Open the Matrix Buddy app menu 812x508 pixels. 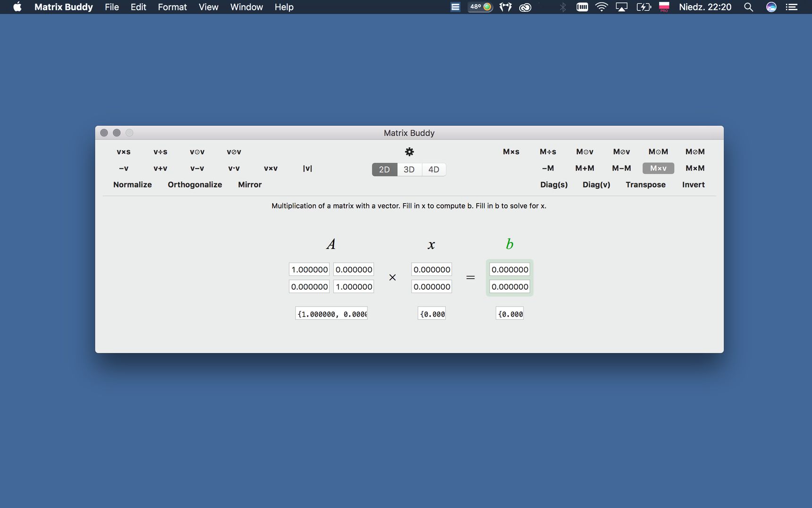[64, 7]
